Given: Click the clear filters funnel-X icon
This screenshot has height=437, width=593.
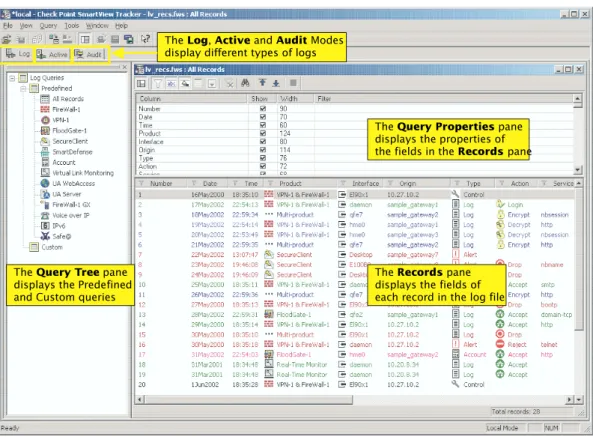Looking at the screenshot, I should pyautogui.click(x=229, y=84).
